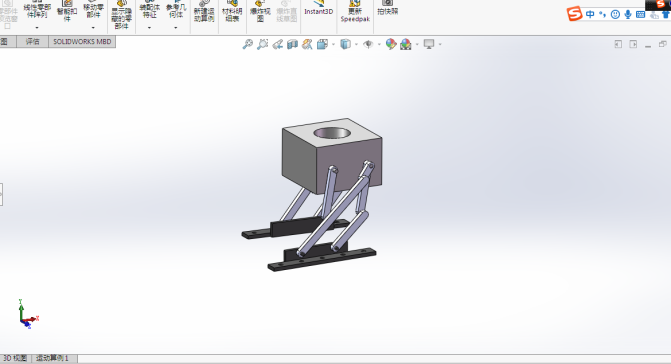Image resolution: width=671 pixels, height=364 pixels.
Task: Open Smart Fasteners (智能扣件) tool
Action: click(67, 11)
